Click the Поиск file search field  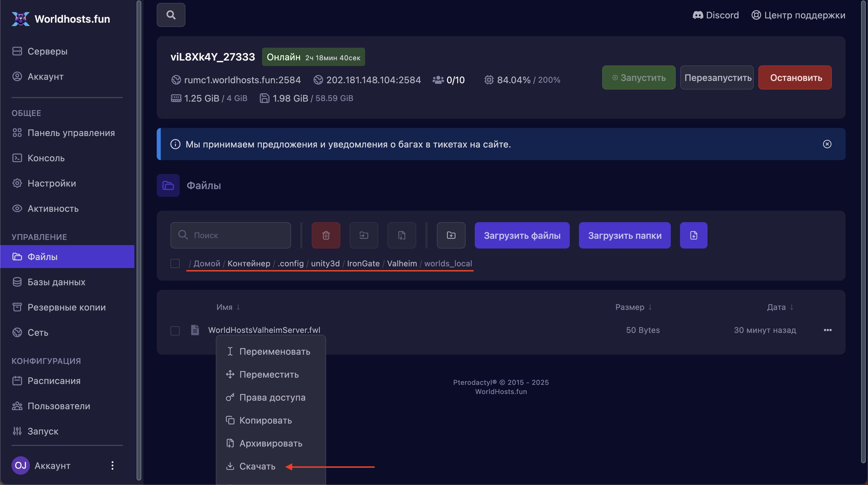pos(230,235)
